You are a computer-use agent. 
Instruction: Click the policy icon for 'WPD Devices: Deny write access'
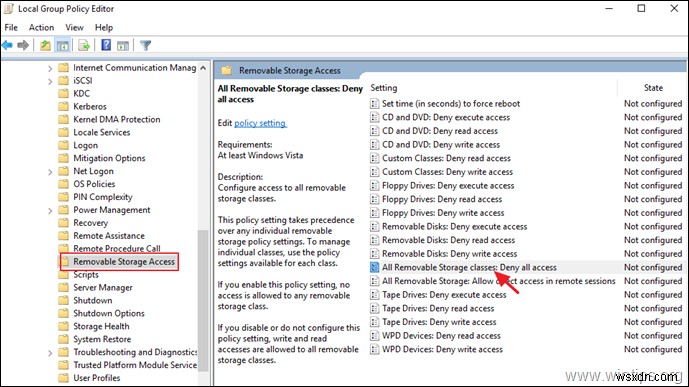pyautogui.click(x=374, y=349)
